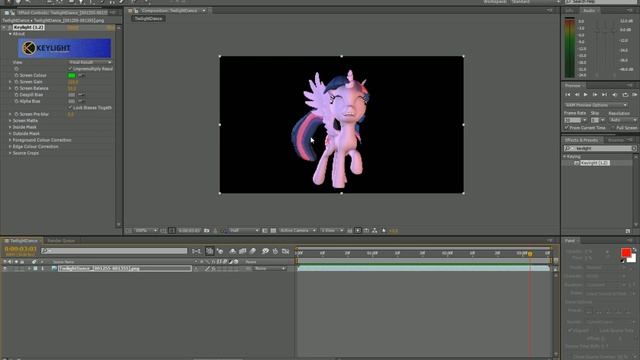Viewport: 640px width, 360px height.
Task: Open the 1 View layout dropdown
Action: tap(332, 231)
